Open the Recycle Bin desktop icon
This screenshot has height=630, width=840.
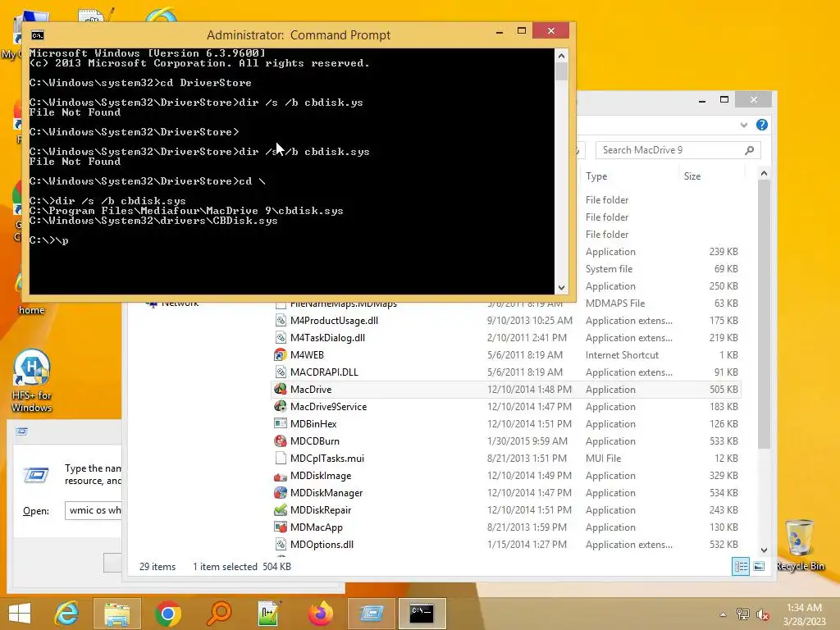(799, 545)
